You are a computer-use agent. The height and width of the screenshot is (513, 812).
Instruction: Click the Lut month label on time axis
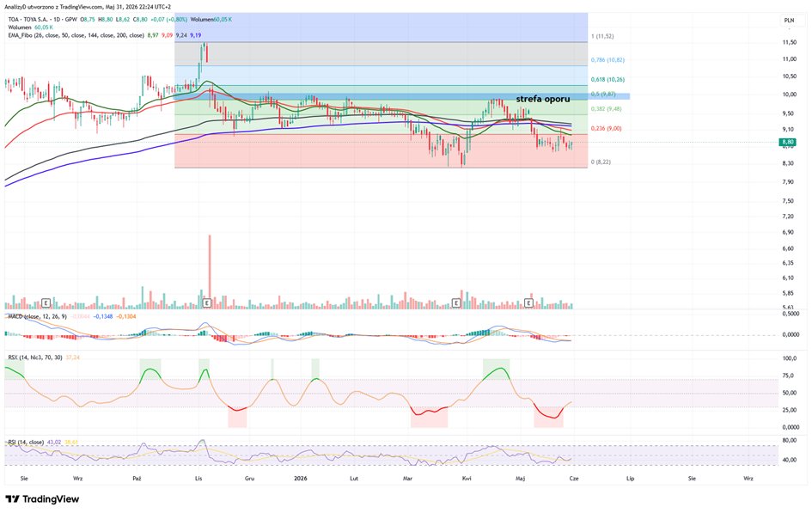354,479
